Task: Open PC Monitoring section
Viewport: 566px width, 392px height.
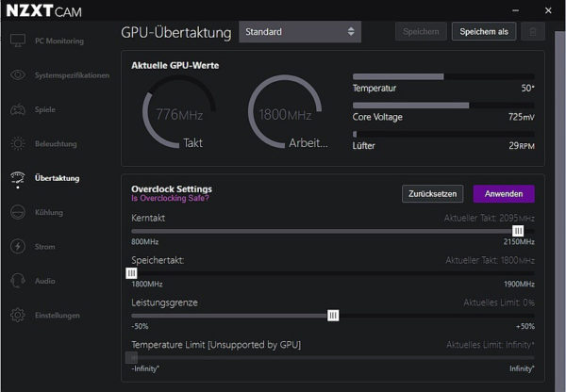Action: point(59,41)
